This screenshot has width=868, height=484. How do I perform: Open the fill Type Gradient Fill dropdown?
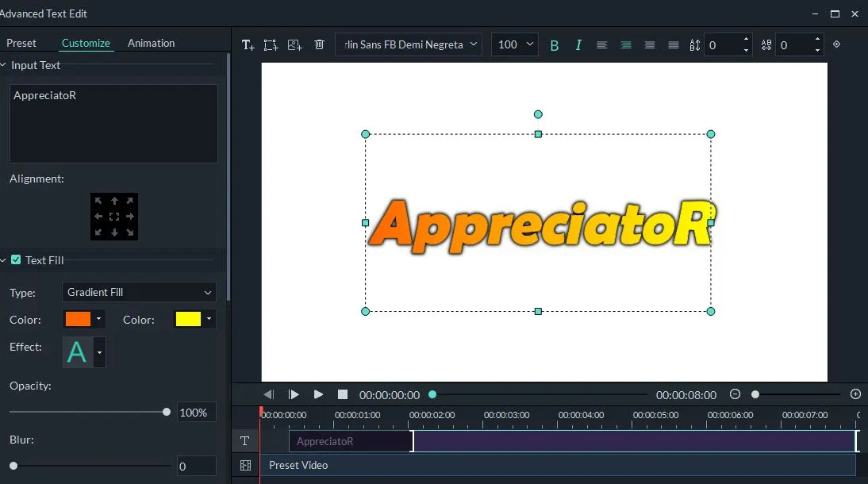coord(139,292)
